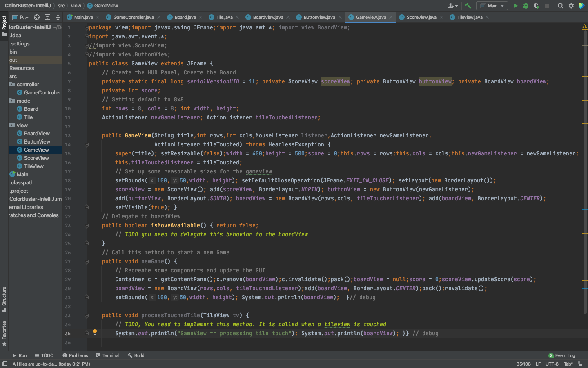The height and width of the screenshot is (368, 588).
Task: Open Search Everywhere magnifier icon
Action: (561, 6)
